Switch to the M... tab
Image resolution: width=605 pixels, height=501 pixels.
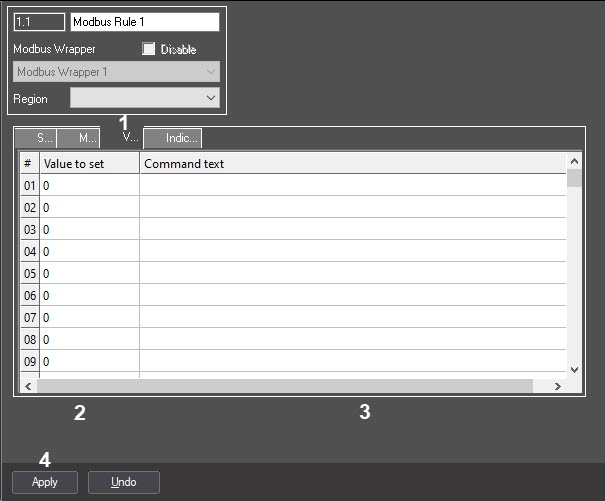click(x=78, y=138)
